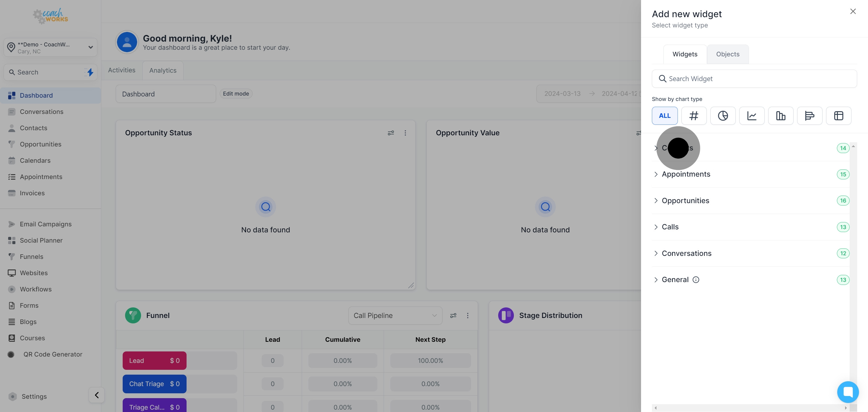Expand the Calls widget category
The height and width of the screenshot is (412, 868).
(670, 227)
